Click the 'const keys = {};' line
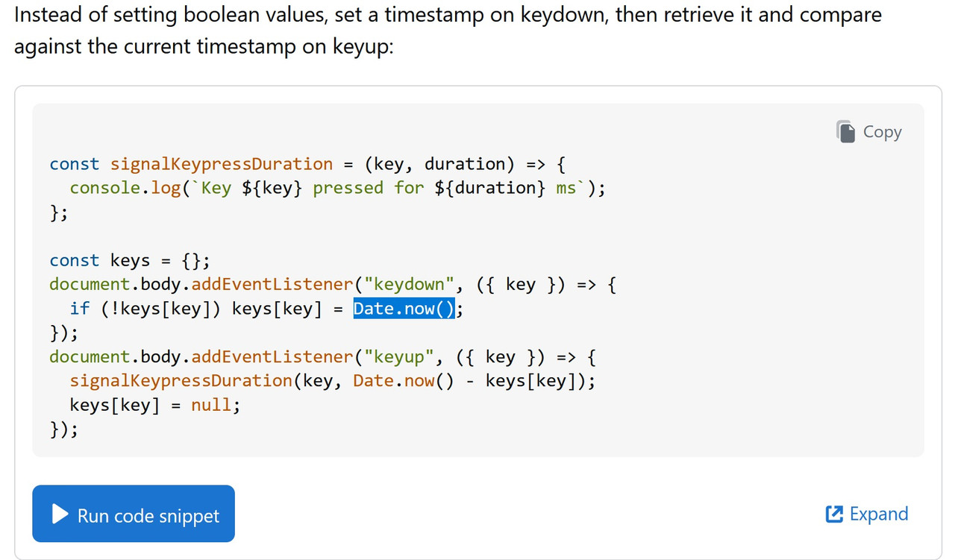Screen dimensions: 955x560 tap(130, 260)
